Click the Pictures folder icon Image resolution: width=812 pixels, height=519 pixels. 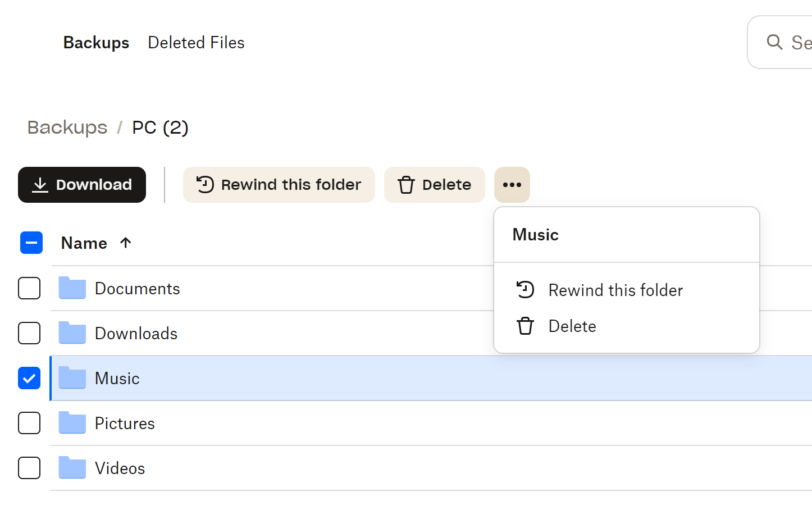coord(72,423)
